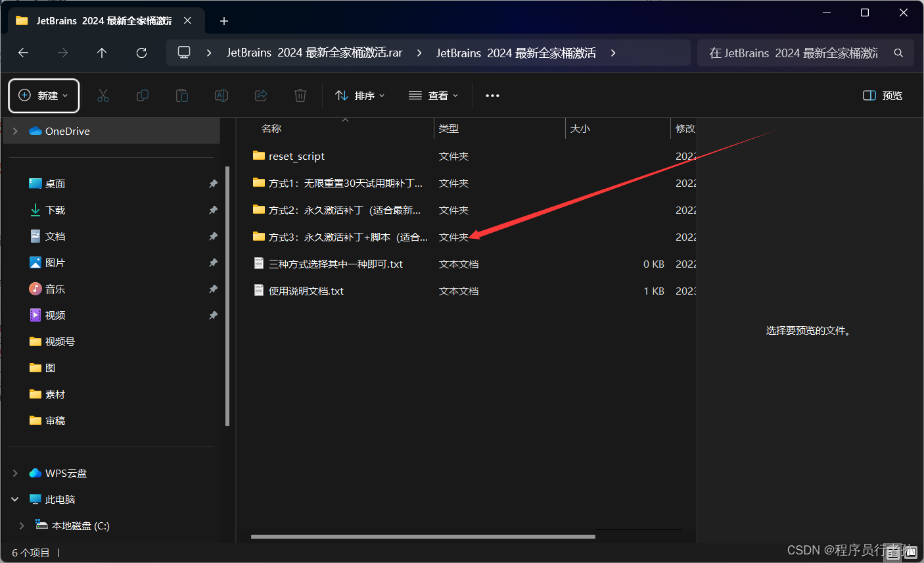
Task: Add a new tab with plus button
Action: pyautogui.click(x=224, y=21)
